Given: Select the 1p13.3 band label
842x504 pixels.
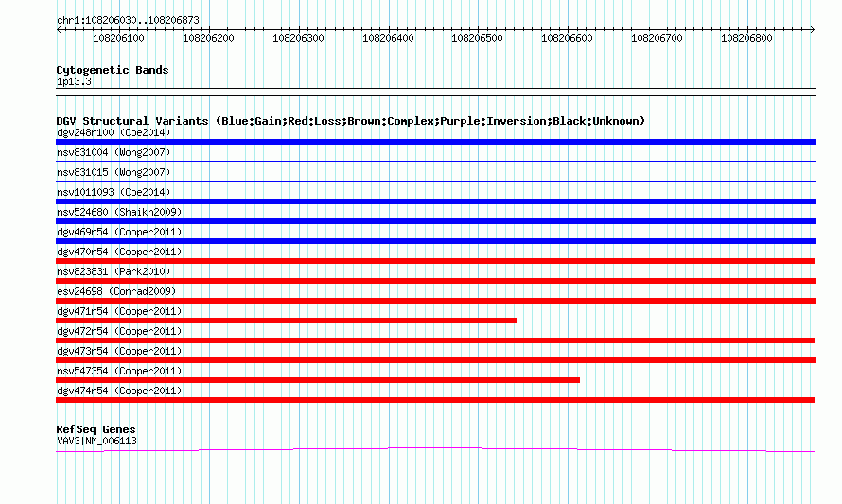Looking at the screenshot, I should click(x=74, y=82).
